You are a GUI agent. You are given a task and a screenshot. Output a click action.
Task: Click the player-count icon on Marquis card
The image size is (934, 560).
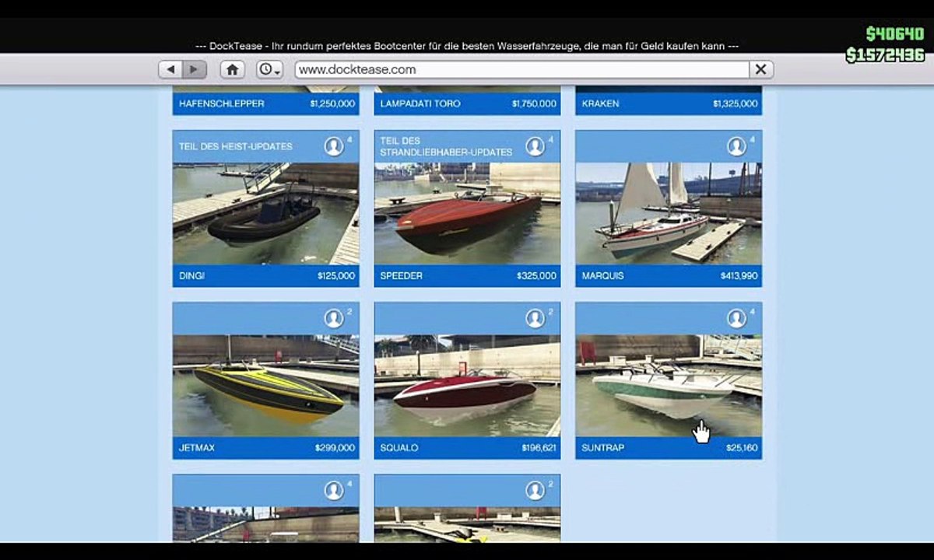(x=736, y=146)
